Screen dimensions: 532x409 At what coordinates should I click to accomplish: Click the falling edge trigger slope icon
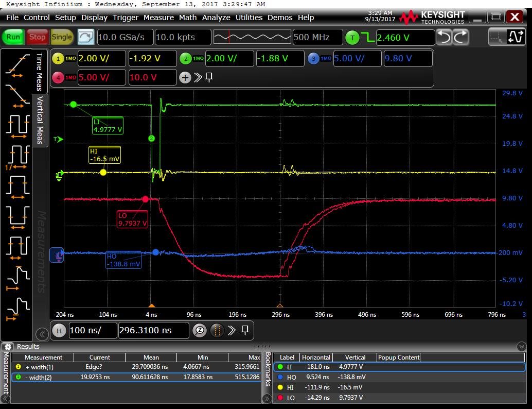tap(367, 38)
